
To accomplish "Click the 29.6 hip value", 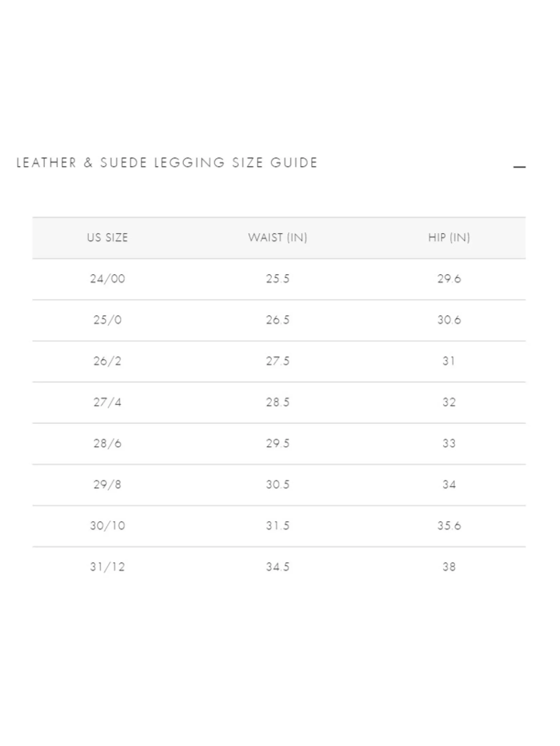I will (449, 279).
